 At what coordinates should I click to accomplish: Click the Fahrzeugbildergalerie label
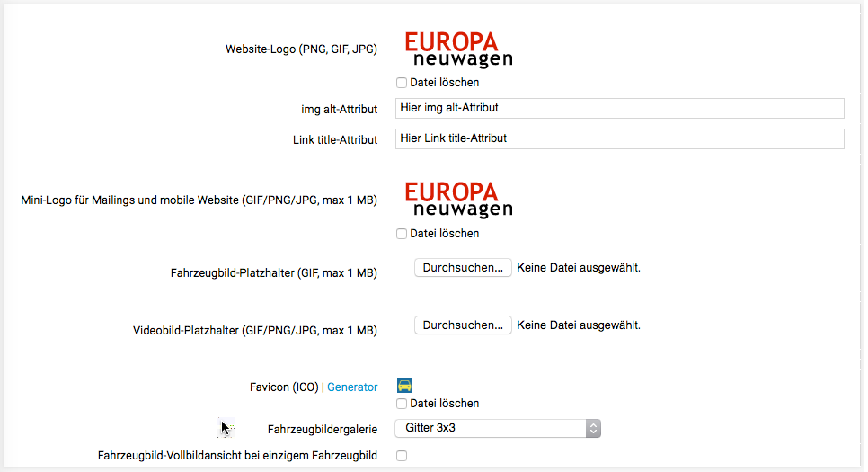pyautogui.click(x=323, y=429)
